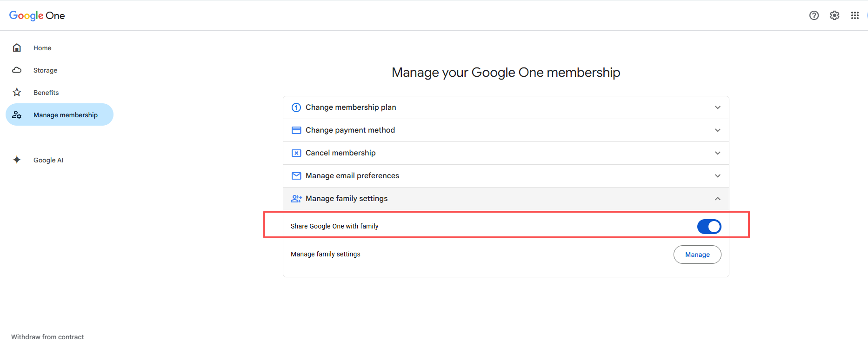This screenshot has height=349, width=868.
Task: Click the Change membership plan number icon
Action: (296, 107)
